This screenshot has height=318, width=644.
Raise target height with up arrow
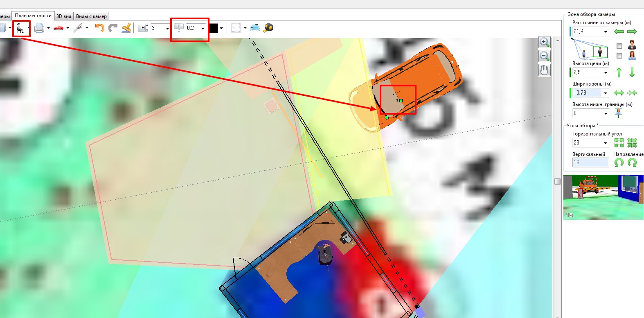[x=619, y=72]
